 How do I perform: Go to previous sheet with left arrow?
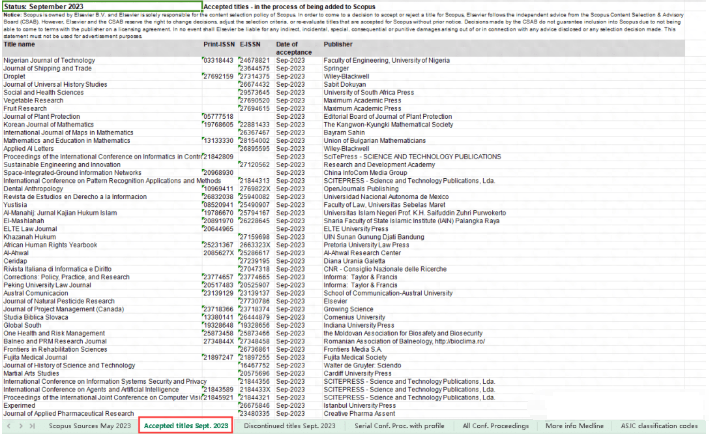(9, 426)
